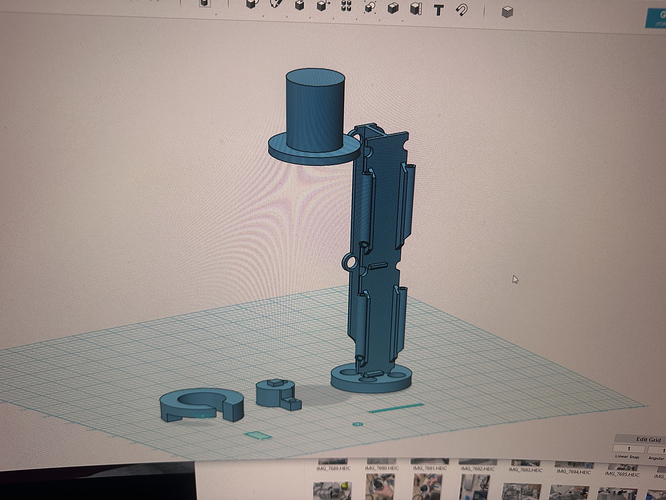This screenshot has height=500, width=666.
Task: Click the Linear Snap value field
Action: (x=628, y=449)
